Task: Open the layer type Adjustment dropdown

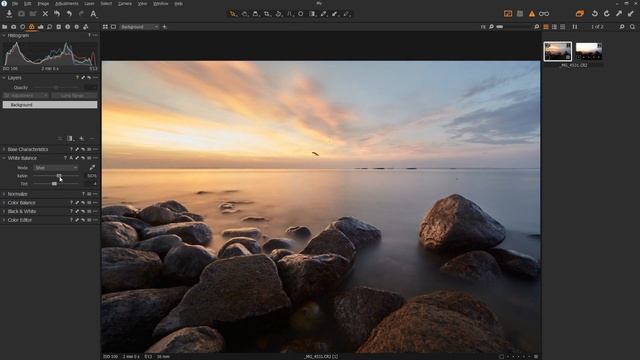Action: pos(26,96)
